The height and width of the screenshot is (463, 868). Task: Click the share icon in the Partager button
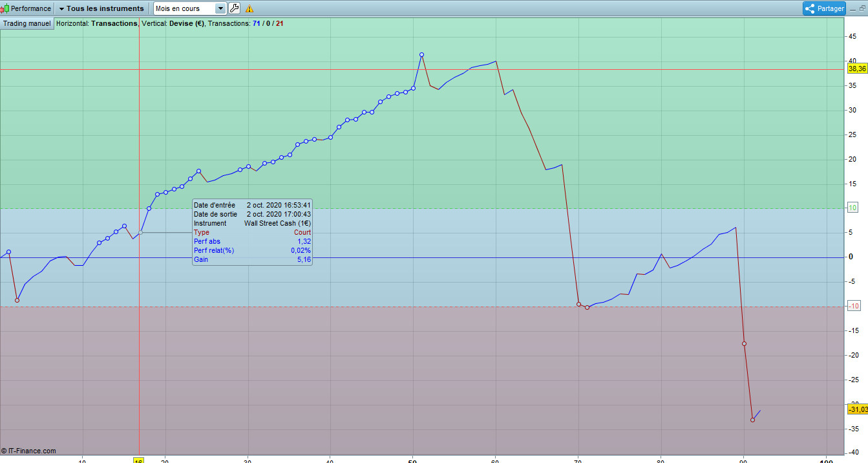810,8
